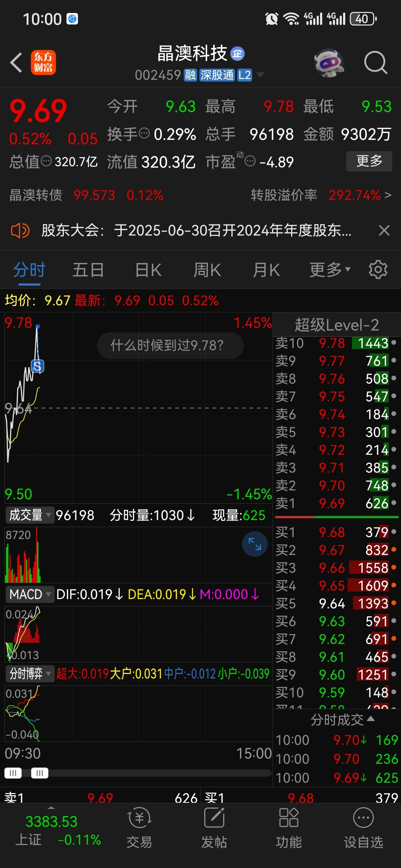Select the 卖5 9.73 order row
Screen dimensions: 401x868
tap(336, 432)
